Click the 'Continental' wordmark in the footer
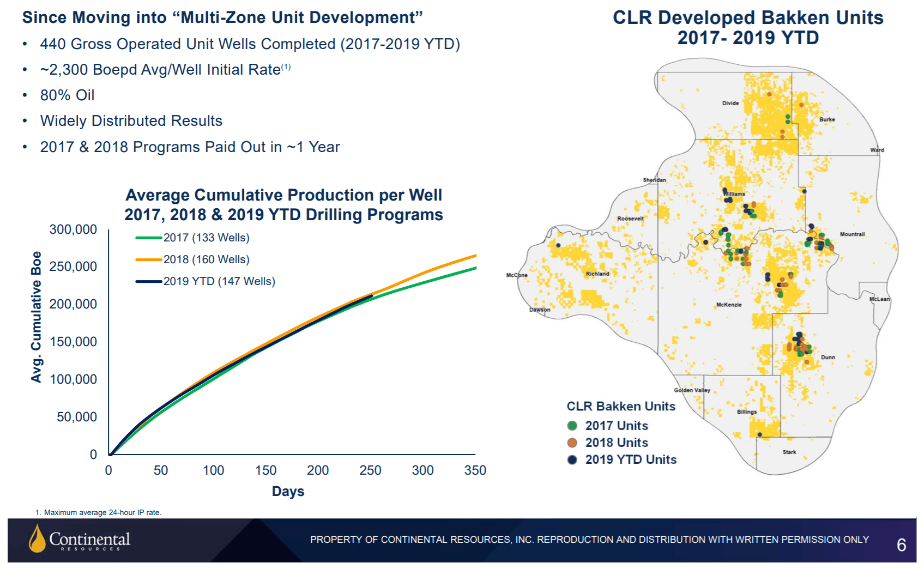The height and width of the screenshot is (569, 924). pos(90,539)
